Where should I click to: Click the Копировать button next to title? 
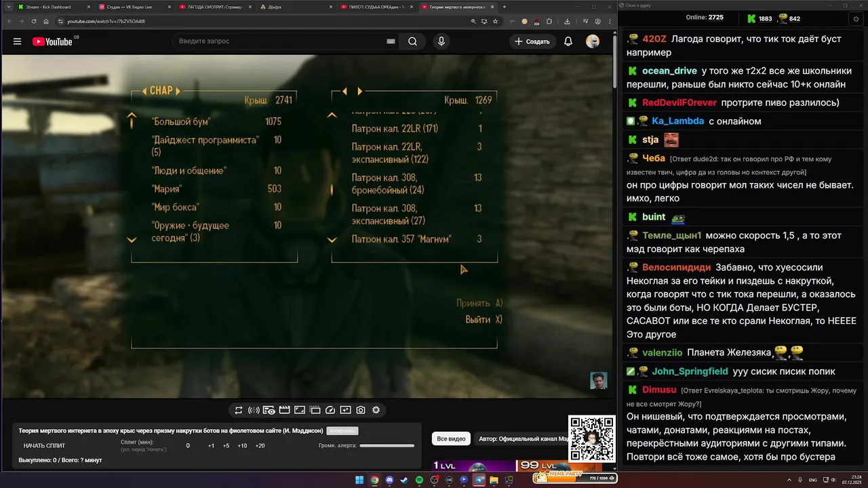pyautogui.click(x=342, y=430)
